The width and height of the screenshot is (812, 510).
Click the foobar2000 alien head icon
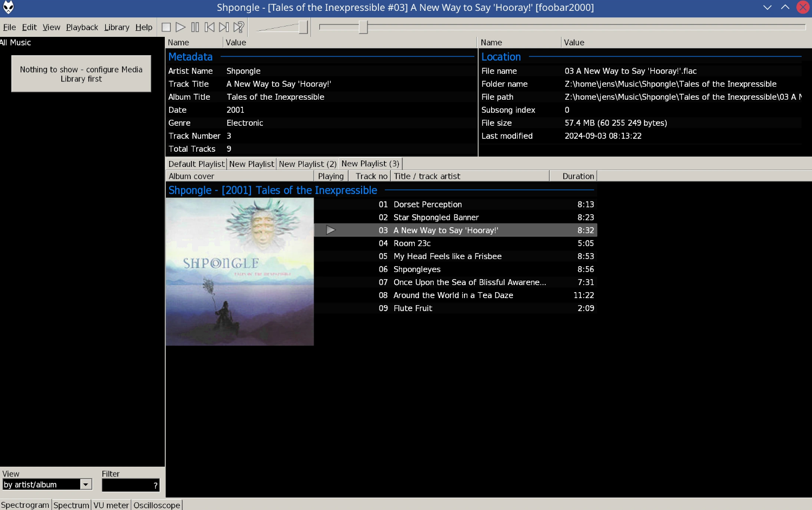8,7
